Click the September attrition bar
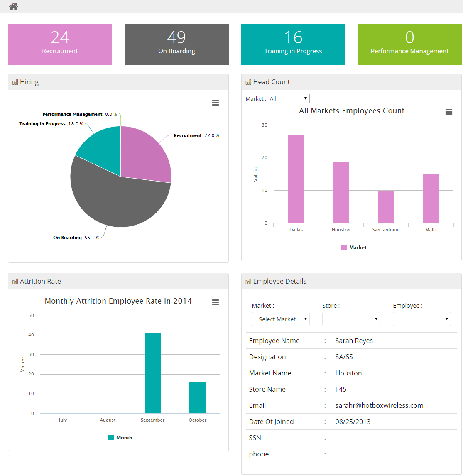 click(x=152, y=373)
